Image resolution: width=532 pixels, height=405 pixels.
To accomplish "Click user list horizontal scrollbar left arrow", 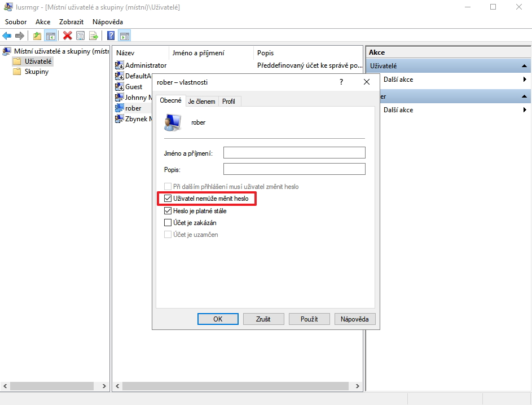I will 117,386.
